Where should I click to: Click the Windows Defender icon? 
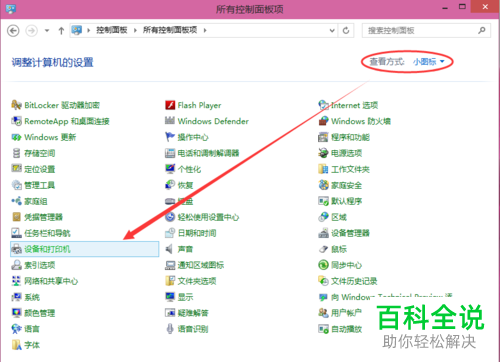point(170,121)
